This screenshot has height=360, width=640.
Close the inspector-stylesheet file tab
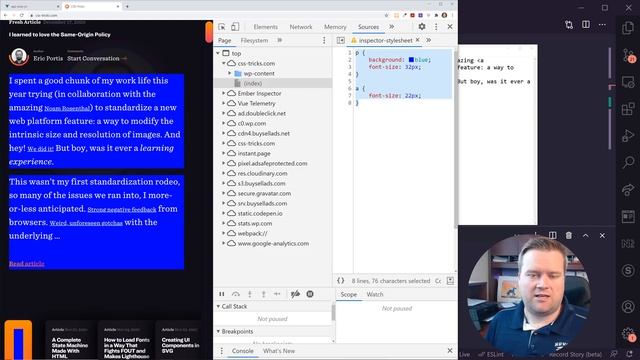tap(418, 40)
